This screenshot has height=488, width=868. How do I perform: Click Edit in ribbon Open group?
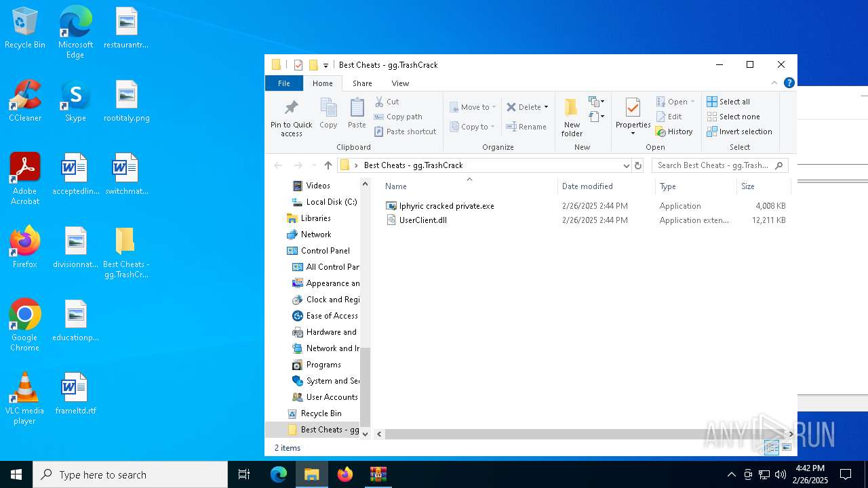pos(669,117)
